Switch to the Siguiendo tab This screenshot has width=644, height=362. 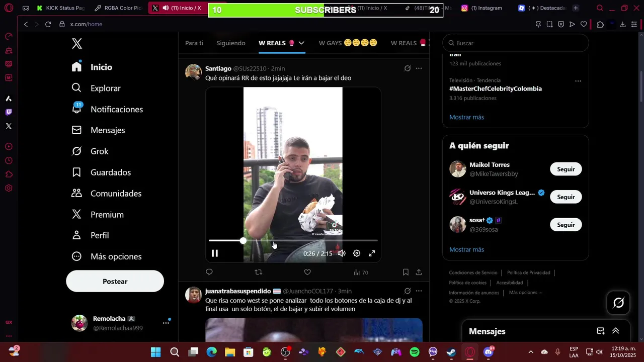tap(231, 43)
